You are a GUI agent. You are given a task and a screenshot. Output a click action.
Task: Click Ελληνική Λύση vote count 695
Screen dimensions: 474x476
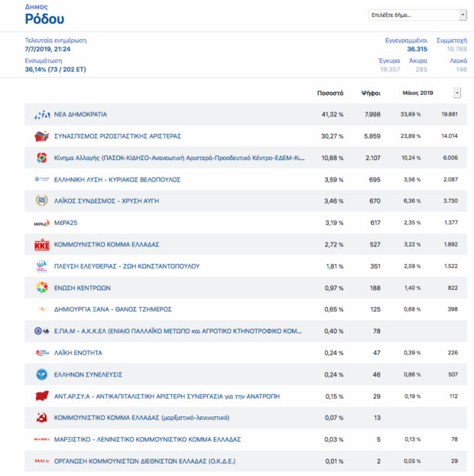click(375, 180)
